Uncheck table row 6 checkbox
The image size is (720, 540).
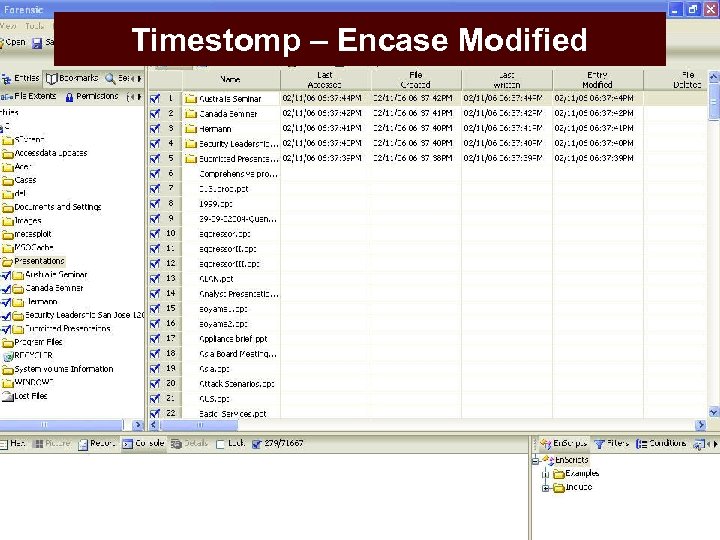[155, 174]
